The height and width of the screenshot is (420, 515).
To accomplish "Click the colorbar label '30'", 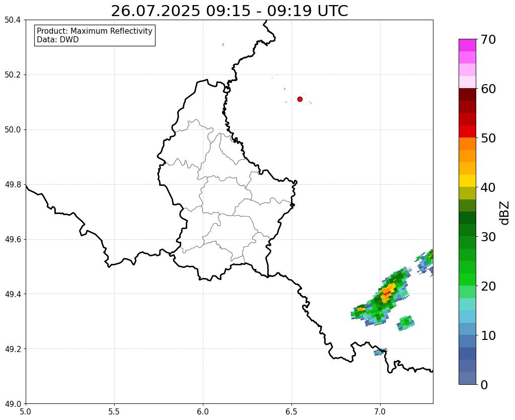I will point(488,237).
